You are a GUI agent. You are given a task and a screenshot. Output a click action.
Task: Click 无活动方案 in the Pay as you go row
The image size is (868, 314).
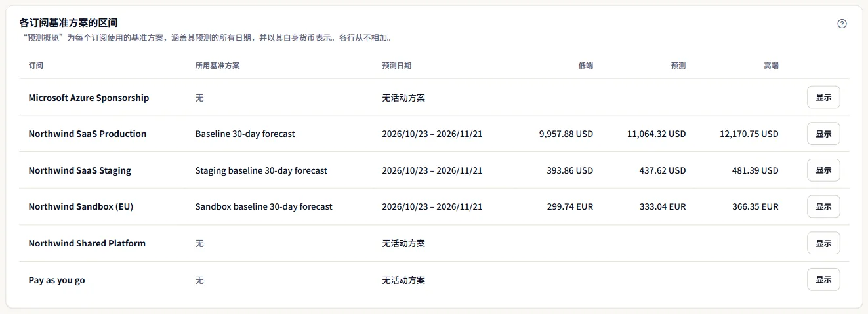coord(403,280)
